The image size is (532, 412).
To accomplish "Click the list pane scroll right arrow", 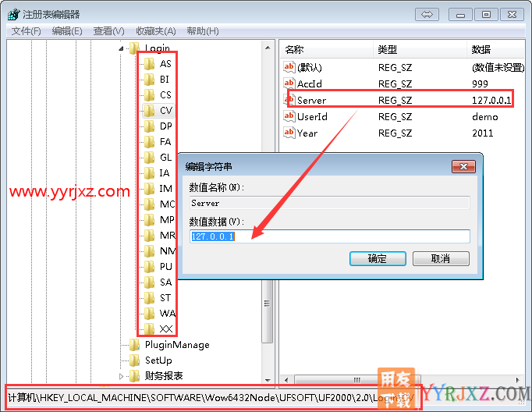I will [x=518, y=380].
